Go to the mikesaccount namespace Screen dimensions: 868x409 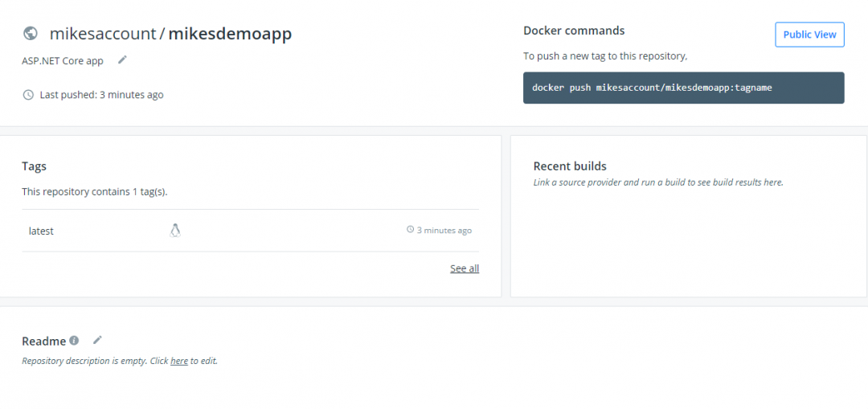tap(103, 34)
